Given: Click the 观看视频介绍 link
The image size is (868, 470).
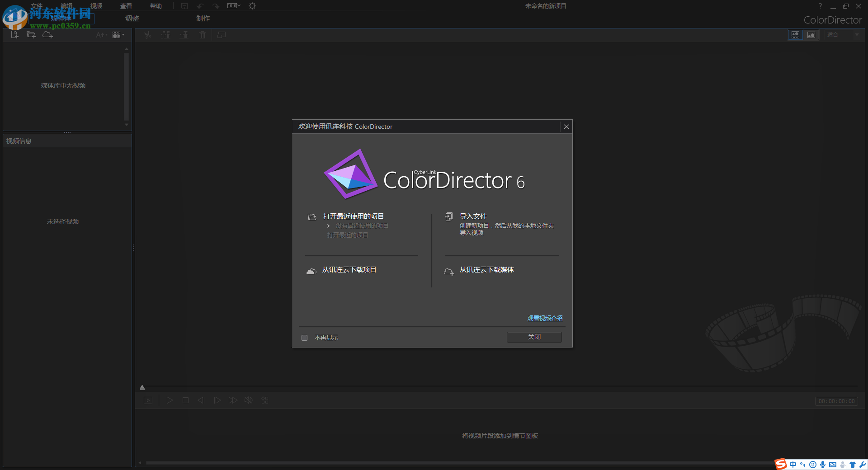Looking at the screenshot, I should click(x=544, y=318).
